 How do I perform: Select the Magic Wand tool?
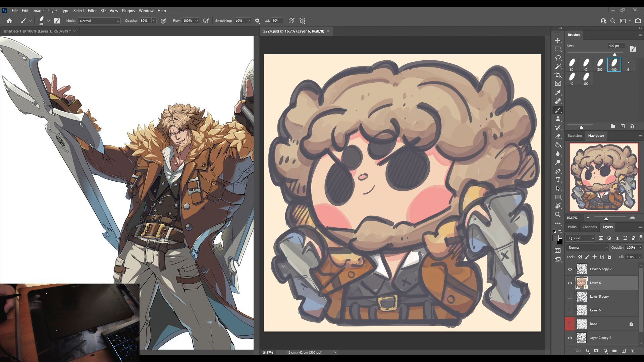click(558, 66)
